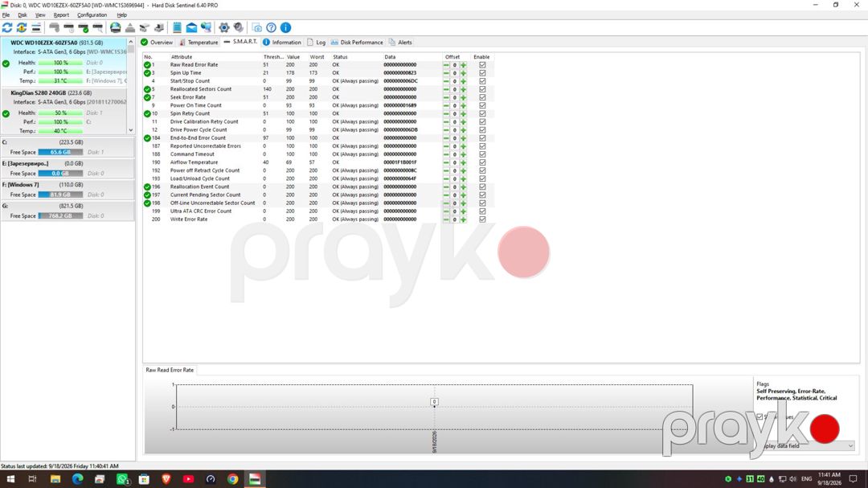The width and height of the screenshot is (868, 488).
Task: Click minus offset icon for Airflow Temperature row
Action: tap(446, 162)
